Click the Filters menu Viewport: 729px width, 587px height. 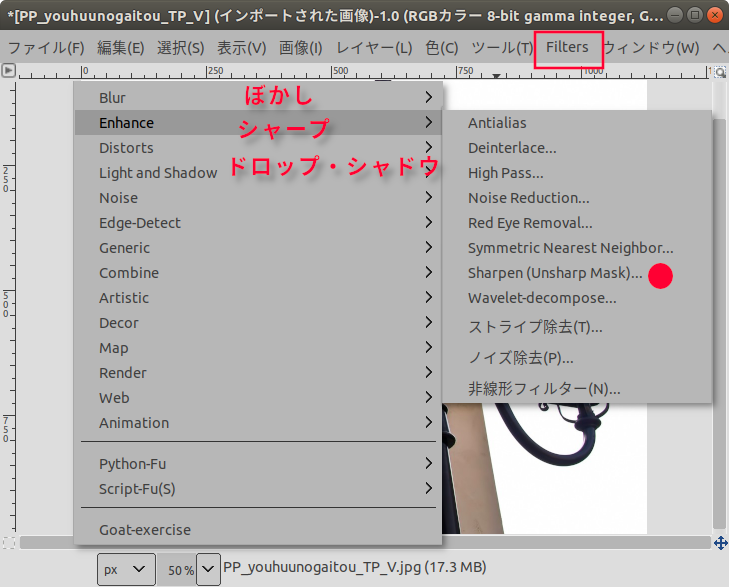pyautogui.click(x=567, y=47)
